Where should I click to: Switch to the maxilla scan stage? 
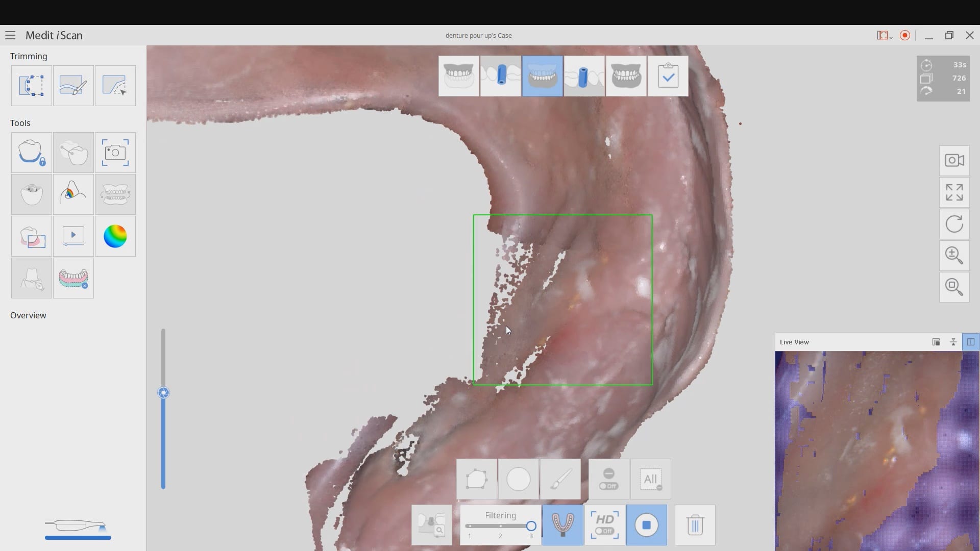pyautogui.click(x=458, y=76)
